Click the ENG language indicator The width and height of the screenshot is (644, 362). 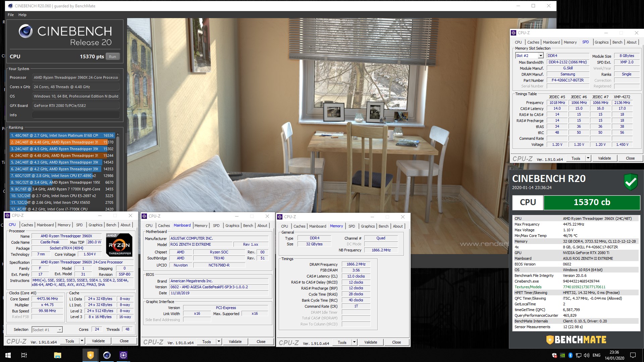pyautogui.click(x=596, y=355)
